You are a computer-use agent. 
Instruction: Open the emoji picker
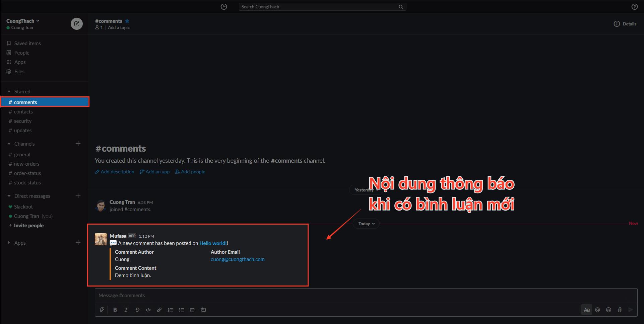pyautogui.click(x=608, y=310)
